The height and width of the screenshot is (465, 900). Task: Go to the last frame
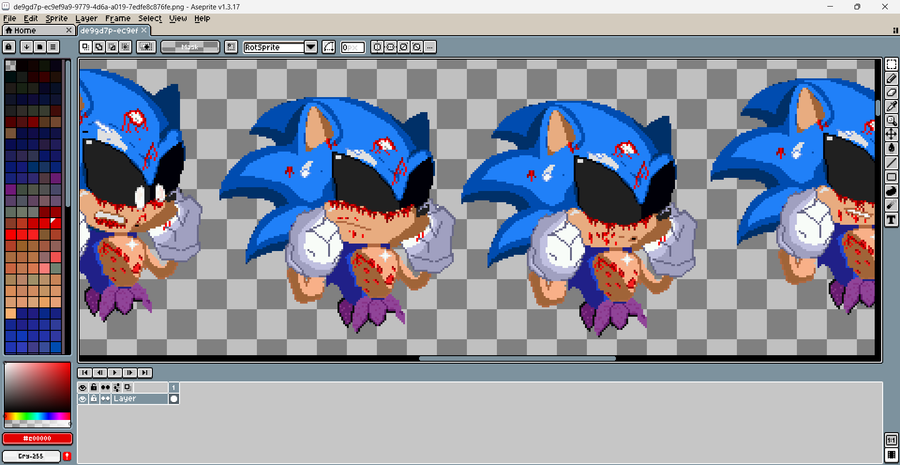145,373
